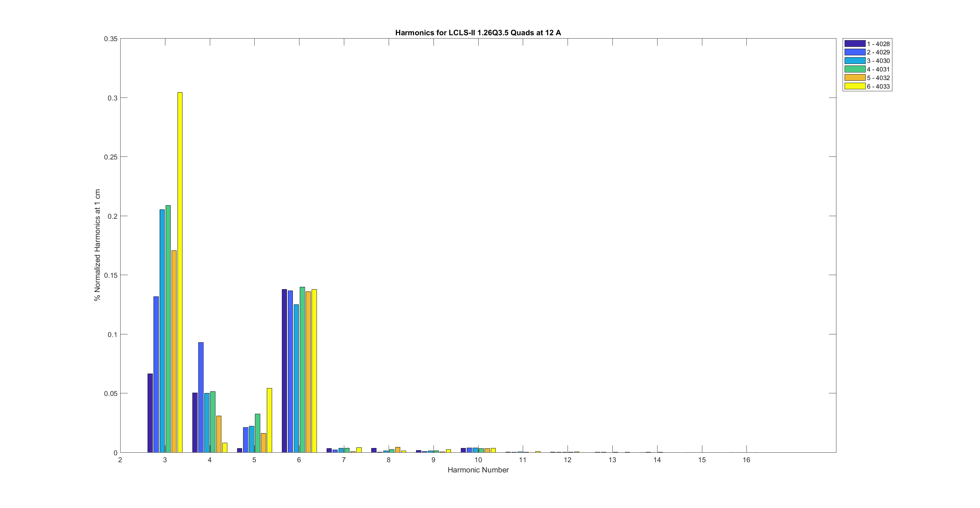Click the orange 5 - 4032 legend swatch
The height and width of the screenshot is (508, 980).
point(855,78)
